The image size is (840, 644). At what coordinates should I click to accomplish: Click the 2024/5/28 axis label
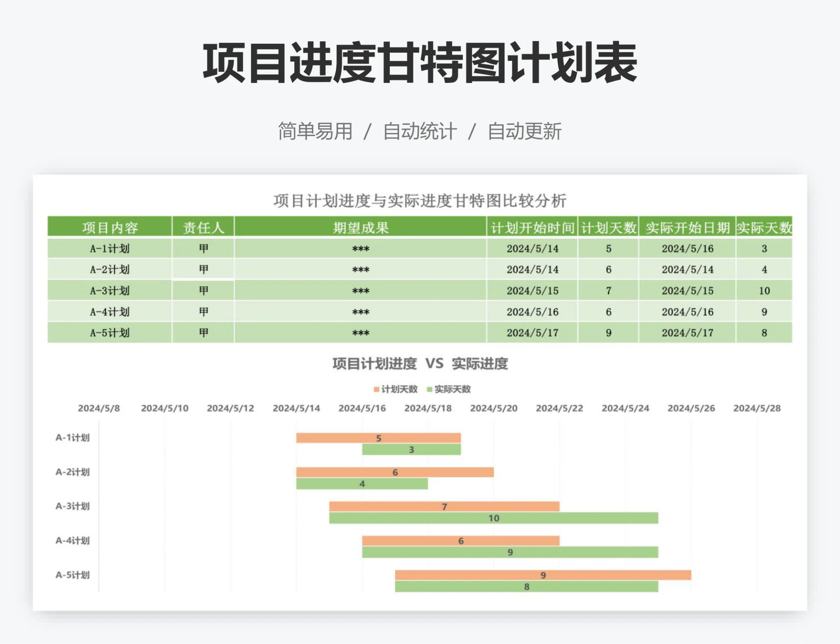[758, 408]
